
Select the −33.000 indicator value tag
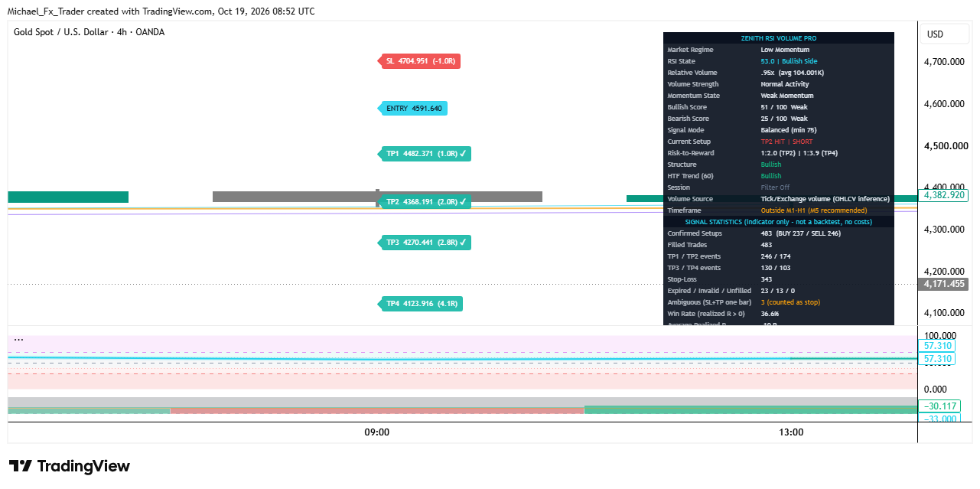940,418
